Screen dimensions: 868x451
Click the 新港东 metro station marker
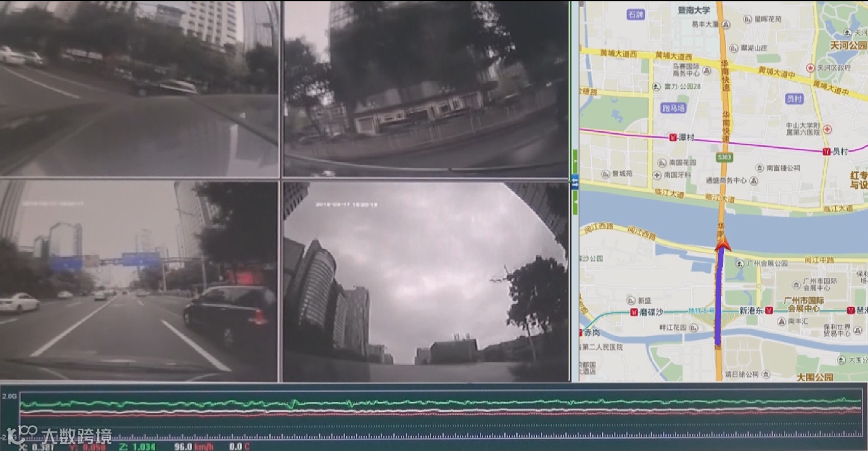tap(769, 310)
